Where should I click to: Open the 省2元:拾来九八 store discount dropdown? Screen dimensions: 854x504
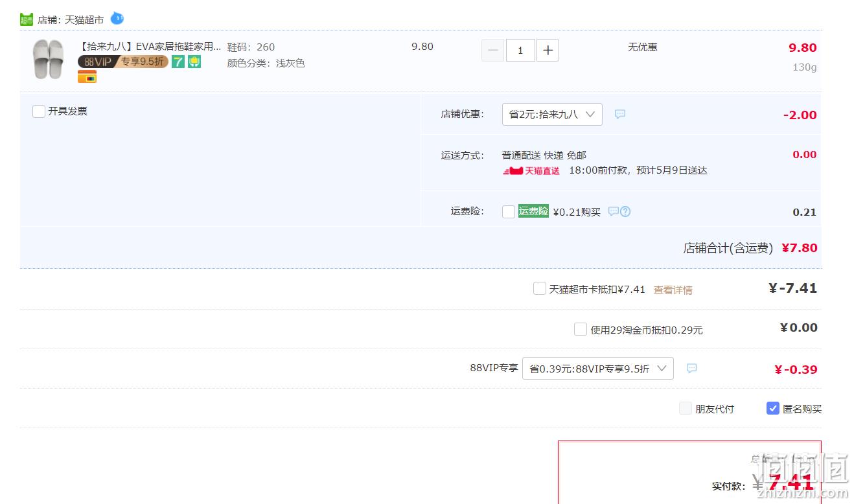tap(552, 114)
